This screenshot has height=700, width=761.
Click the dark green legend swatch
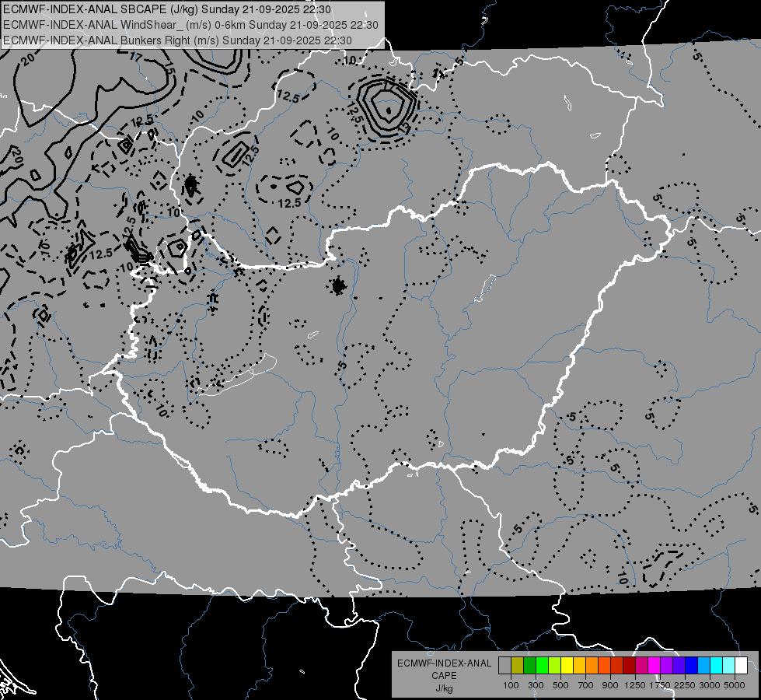click(529, 666)
